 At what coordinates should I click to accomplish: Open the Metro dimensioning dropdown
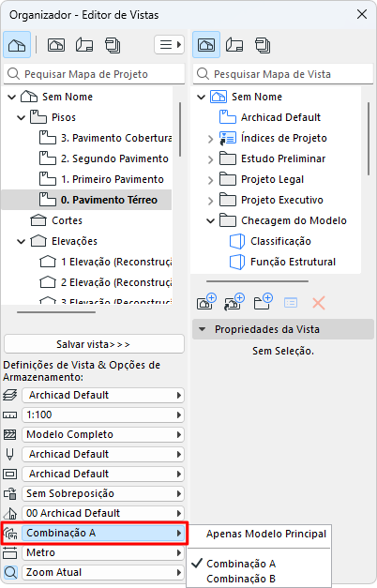(x=103, y=552)
